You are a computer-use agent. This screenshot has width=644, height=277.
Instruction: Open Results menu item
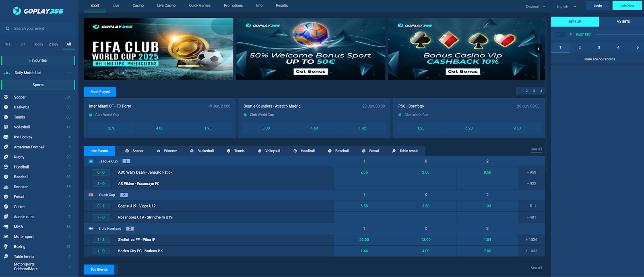[282, 6]
